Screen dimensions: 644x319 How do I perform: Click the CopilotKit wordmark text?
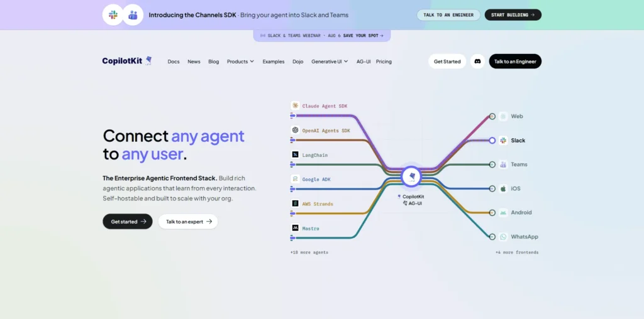pos(122,61)
